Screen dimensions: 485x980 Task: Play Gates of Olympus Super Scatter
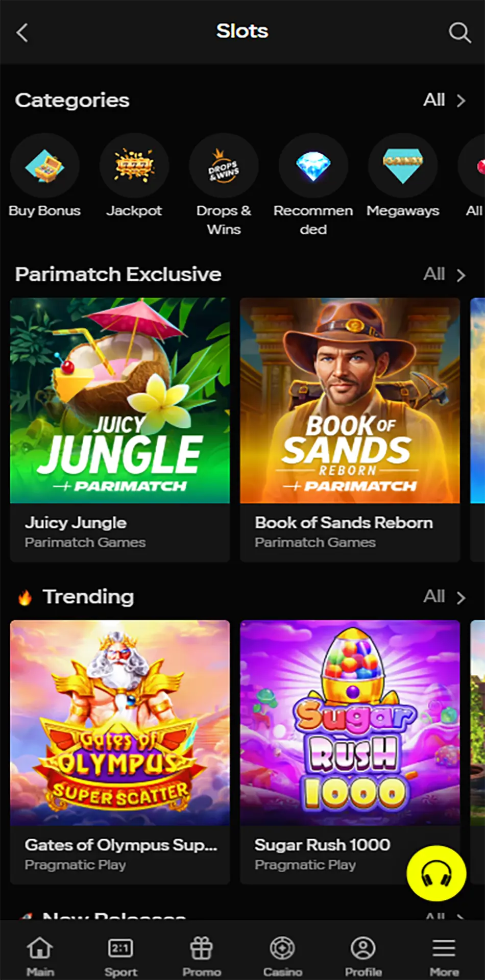120,723
